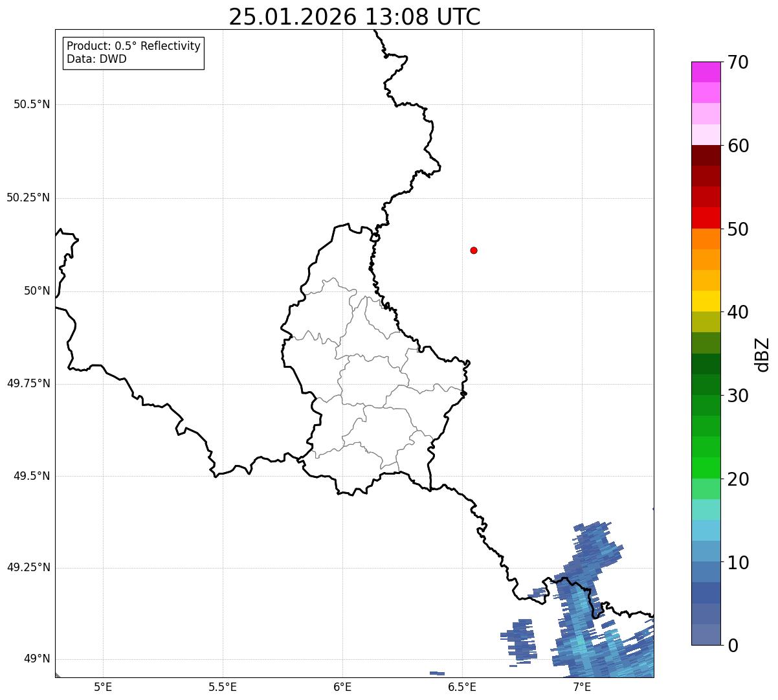Click the 20 value on colorbar
Image resolution: width=778 pixels, height=700 pixels.
click(738, 479)
